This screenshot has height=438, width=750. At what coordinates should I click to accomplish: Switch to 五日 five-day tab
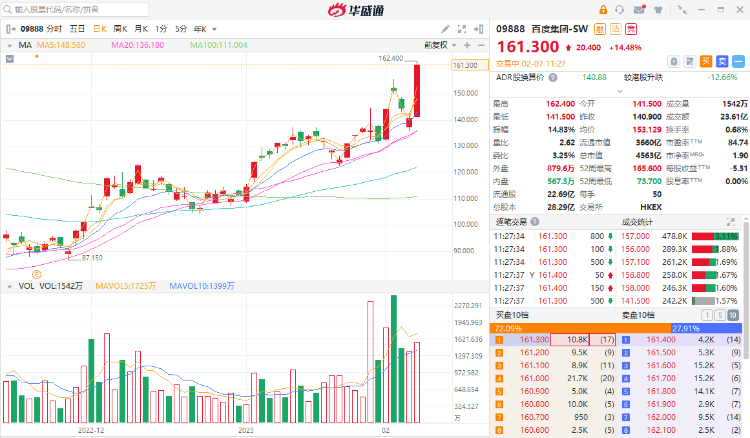pyautogui.click(x=77, y=29)
